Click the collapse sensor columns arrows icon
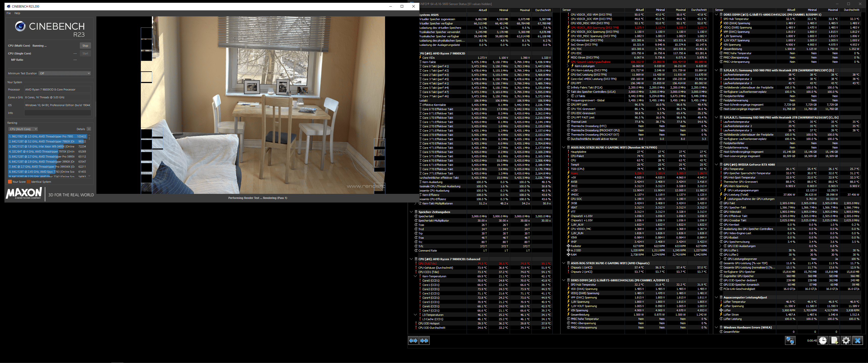The image size is (868, 363). [424, 341]
